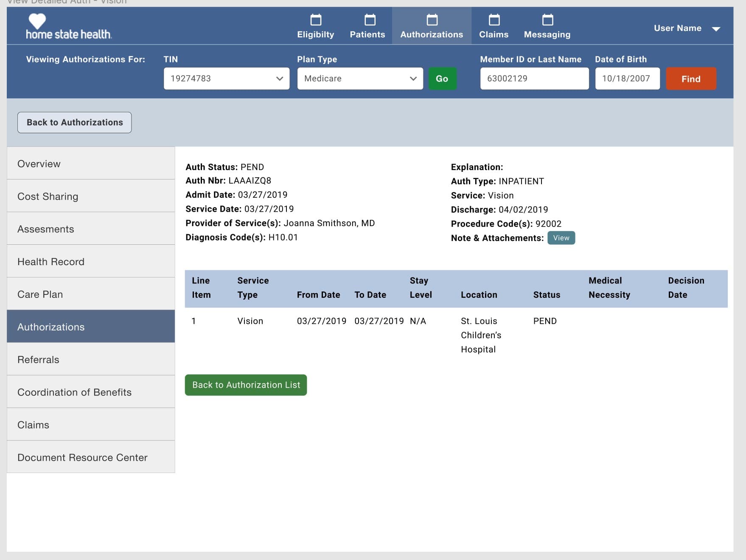Click Back to Authorizations button
Viewport: 746px width, 560px height.
point(75,123)
